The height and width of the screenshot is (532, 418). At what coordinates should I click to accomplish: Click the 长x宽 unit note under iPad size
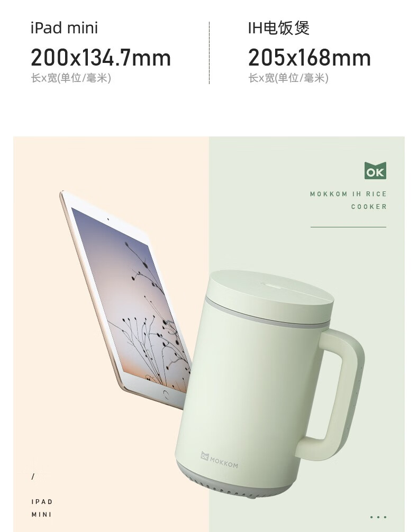pyautogui.click(x=71, y=78)
